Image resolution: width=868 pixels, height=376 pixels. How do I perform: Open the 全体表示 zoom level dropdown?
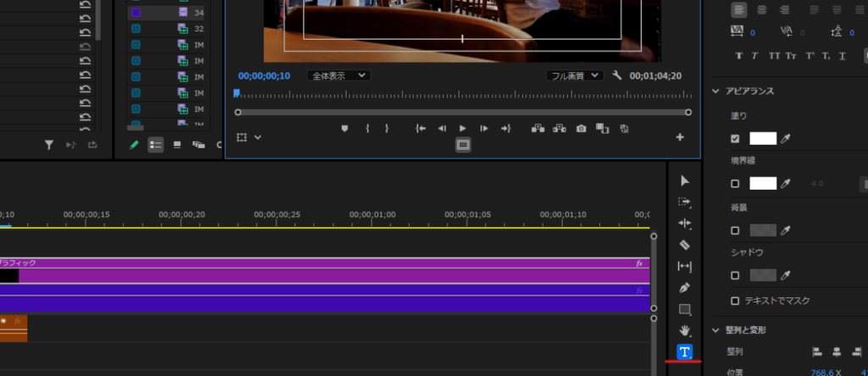[338, 75]
